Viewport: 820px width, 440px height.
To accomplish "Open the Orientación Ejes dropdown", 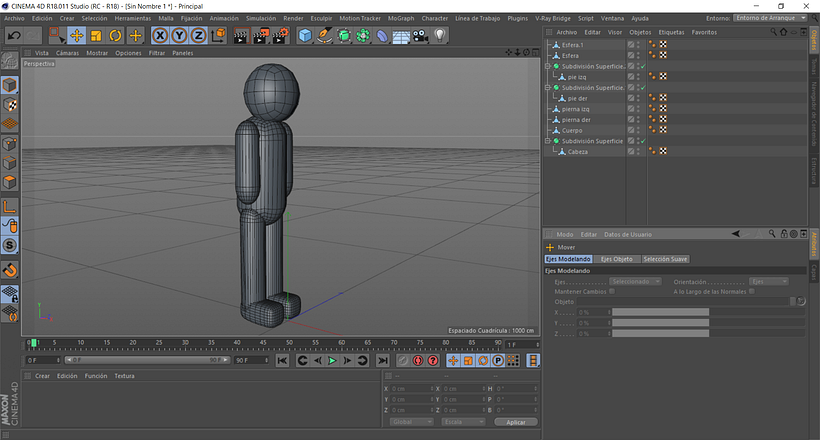I will (768, 281).
